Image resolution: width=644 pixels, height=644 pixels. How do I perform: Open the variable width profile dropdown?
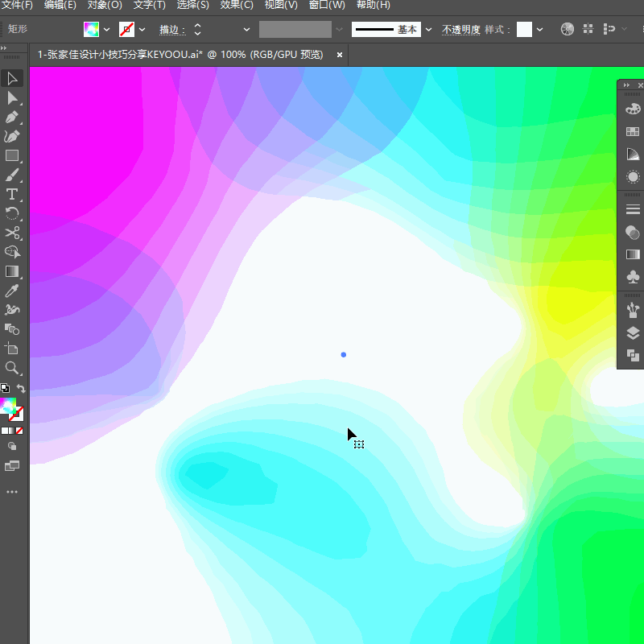(x=339, y=30)
